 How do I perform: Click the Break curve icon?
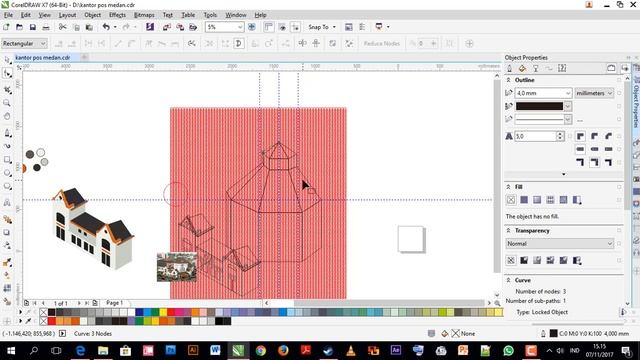[x=102, y=43]
